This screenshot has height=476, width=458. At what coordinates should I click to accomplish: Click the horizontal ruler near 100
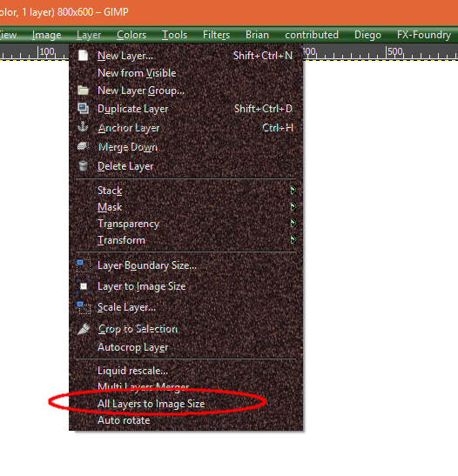pyautogui.click(x=47, y=52)
